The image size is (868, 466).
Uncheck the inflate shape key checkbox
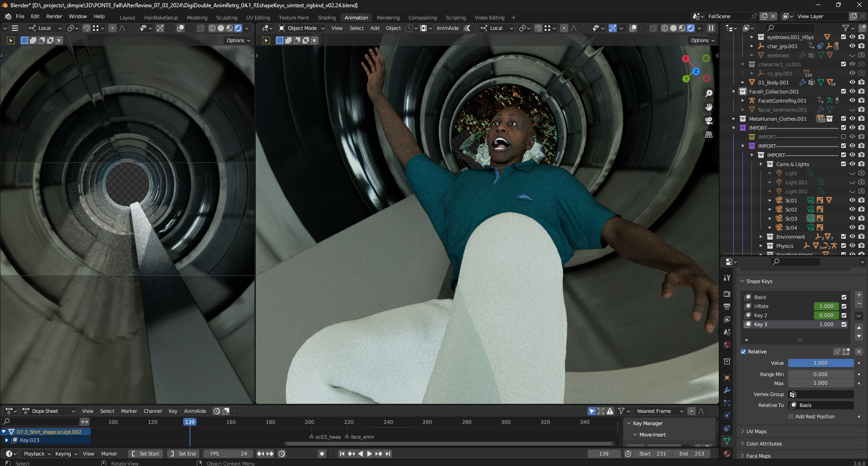(844, 306)
